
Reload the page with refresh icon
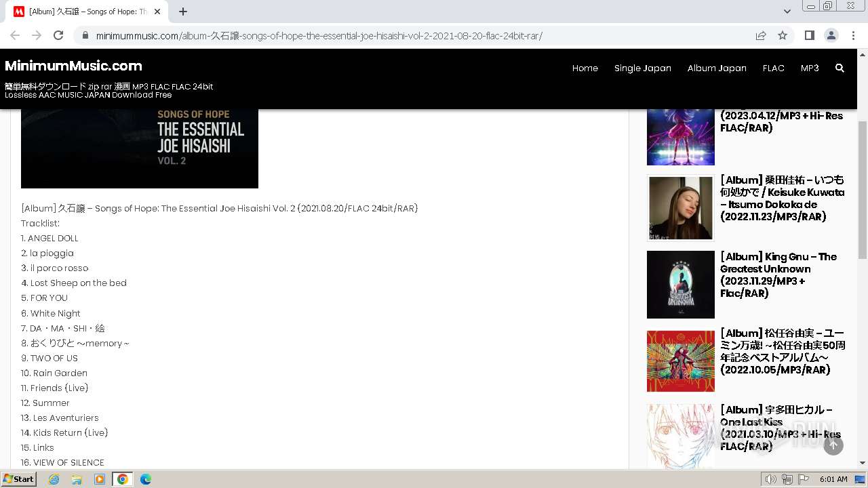(58, 36)
